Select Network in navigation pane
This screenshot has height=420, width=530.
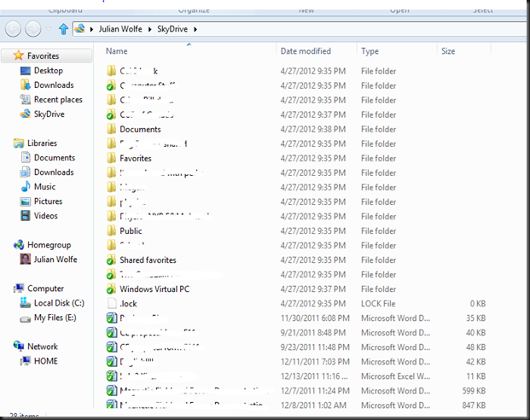pos(43,347)
